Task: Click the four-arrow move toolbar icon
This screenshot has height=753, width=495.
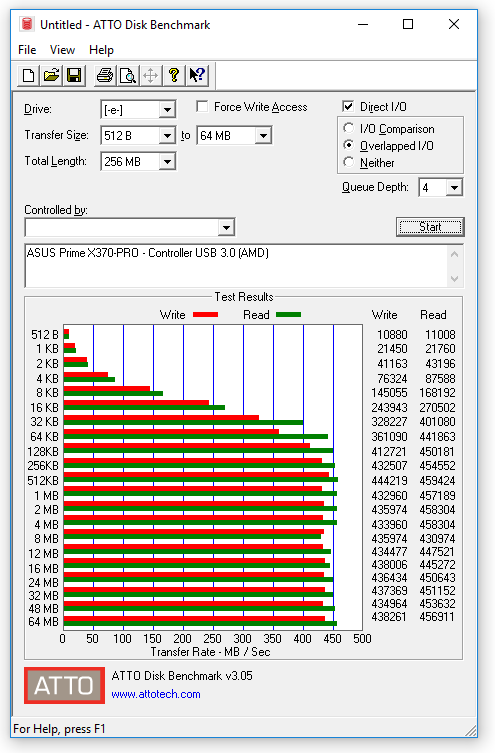Action: coord(151,75)
